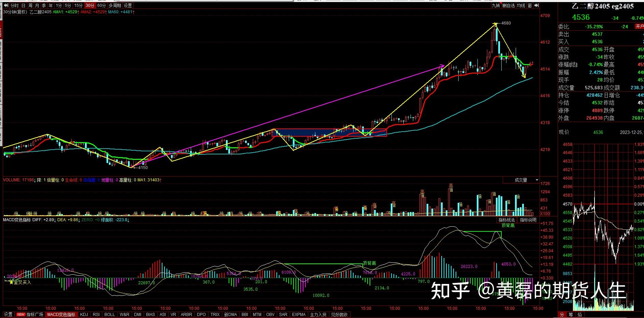The height and width of the screenshot is (318, 644).
Task: Switch the indicator to 主力入货
Action: point(318,315)
